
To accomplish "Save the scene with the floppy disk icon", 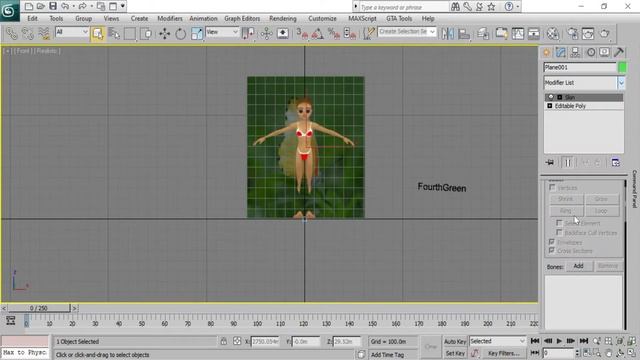I will click(x=53, y=6).
